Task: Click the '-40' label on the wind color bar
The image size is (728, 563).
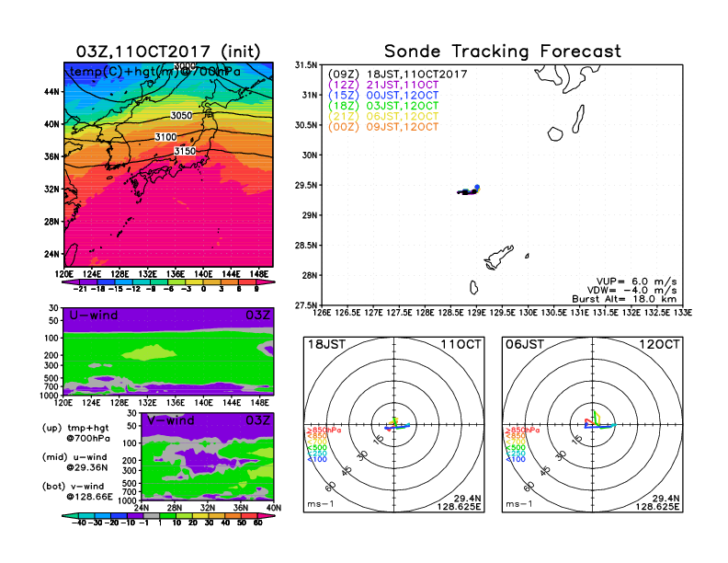Action: (x=79, y=523)
